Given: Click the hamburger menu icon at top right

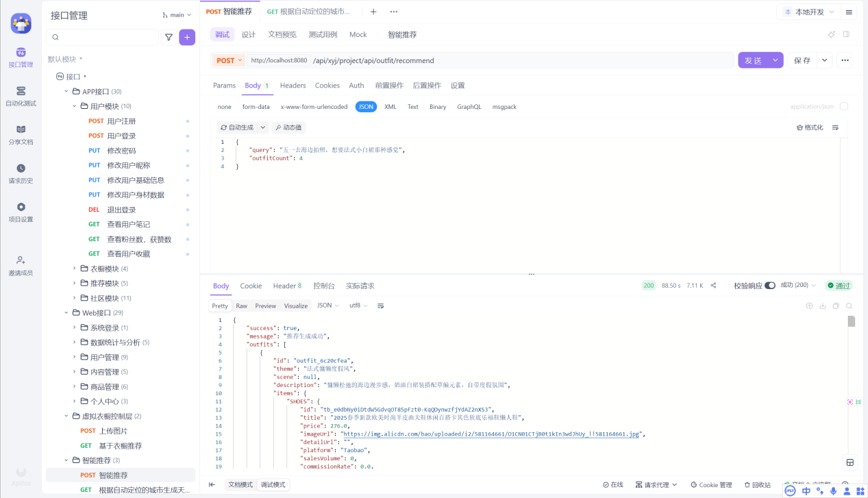Looking at the screenshot, I should click(x=850, y=12).
